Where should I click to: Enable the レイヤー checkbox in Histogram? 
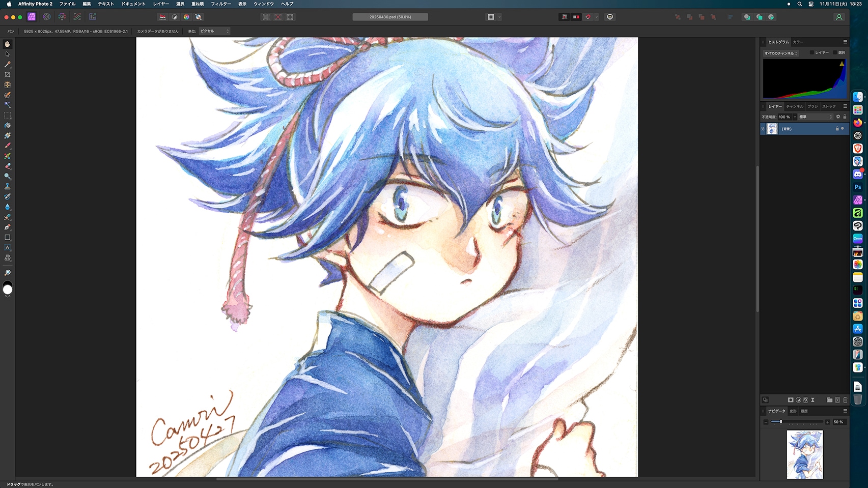coord(811,52)
